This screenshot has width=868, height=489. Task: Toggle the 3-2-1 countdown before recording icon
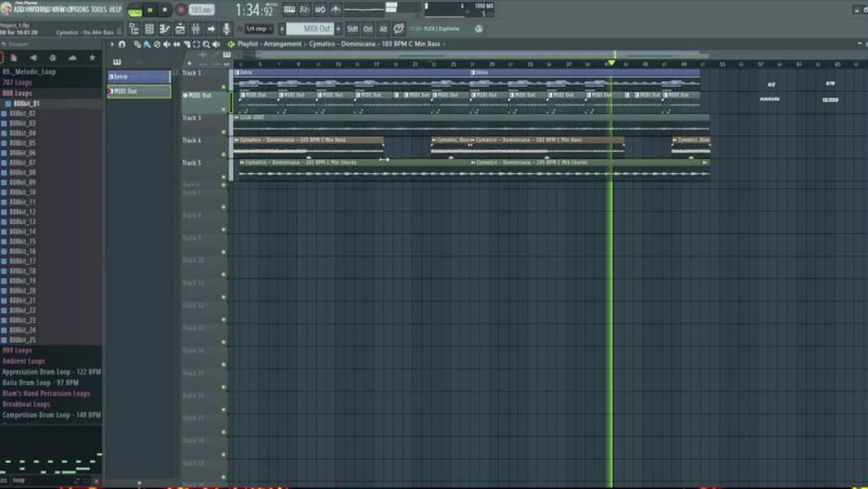(304, 10)
